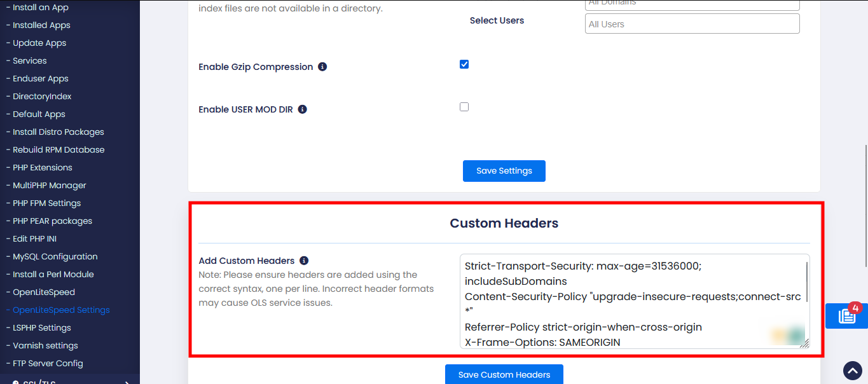Click the Save Settings button
868x384 pixels.
pos(504,171)
